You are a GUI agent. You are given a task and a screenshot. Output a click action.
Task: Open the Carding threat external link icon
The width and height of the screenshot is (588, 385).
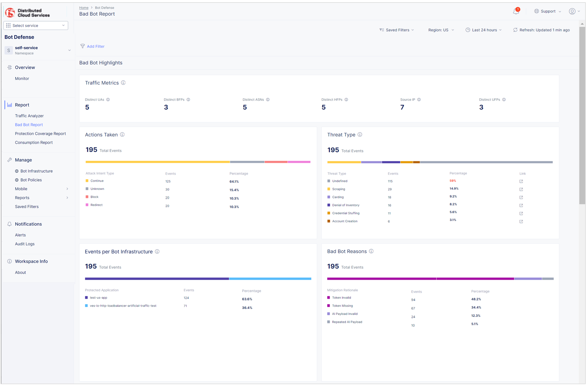click(x=521, y=197)
